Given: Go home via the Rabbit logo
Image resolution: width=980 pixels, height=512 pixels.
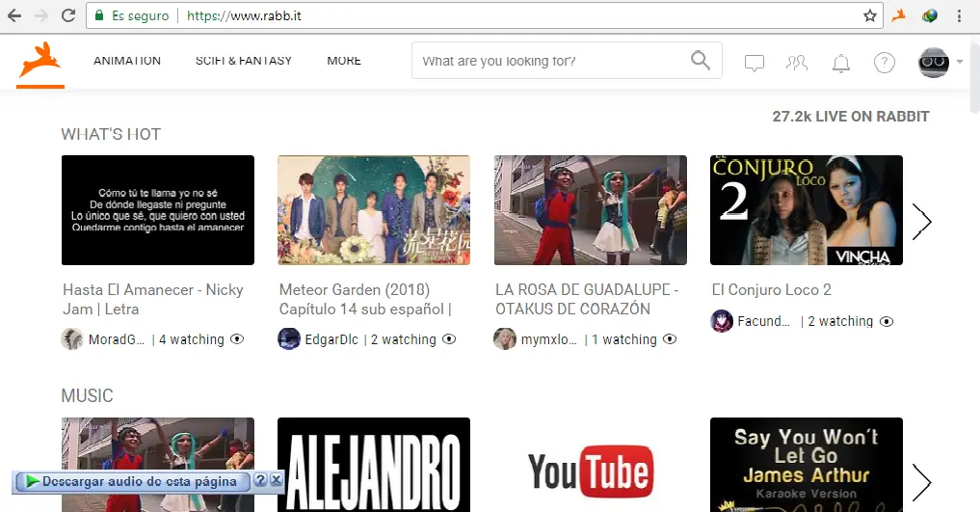Looking at the screenshot, I should click(40, 63).
